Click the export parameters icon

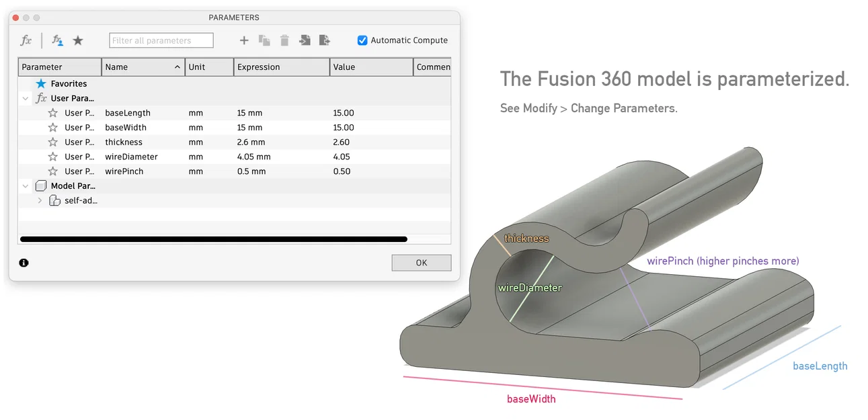tap(325, 40)
